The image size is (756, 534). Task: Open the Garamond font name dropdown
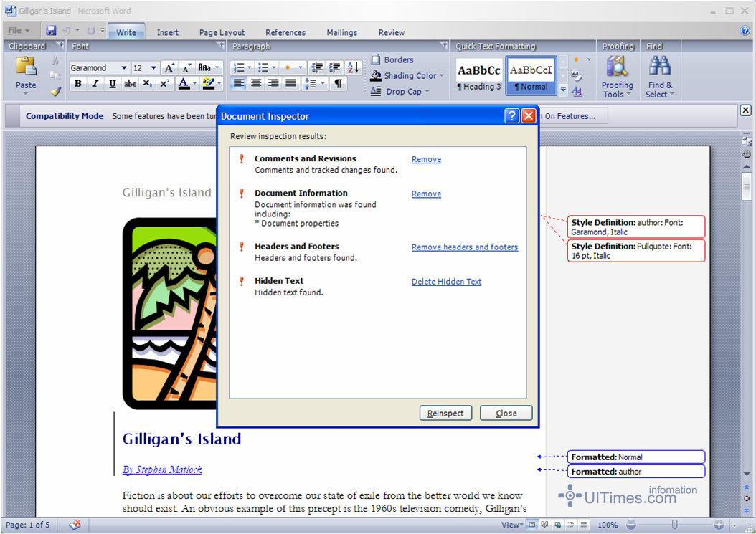point(124,68)
